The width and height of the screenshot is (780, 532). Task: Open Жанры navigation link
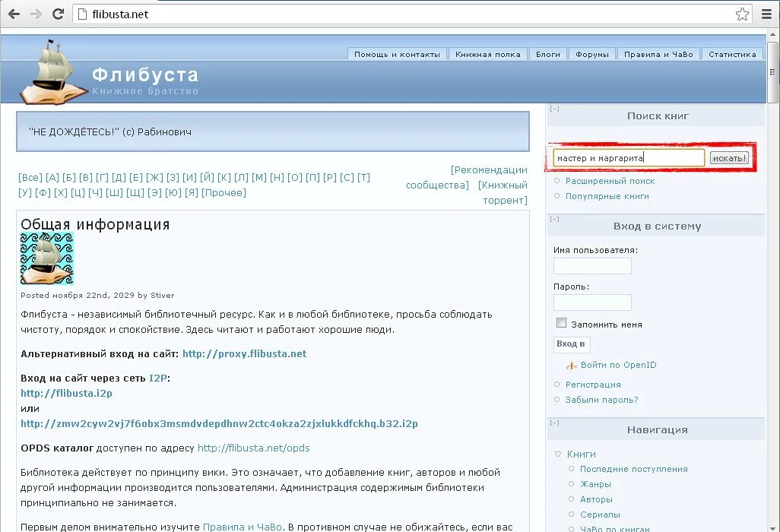tap(595, 484)
